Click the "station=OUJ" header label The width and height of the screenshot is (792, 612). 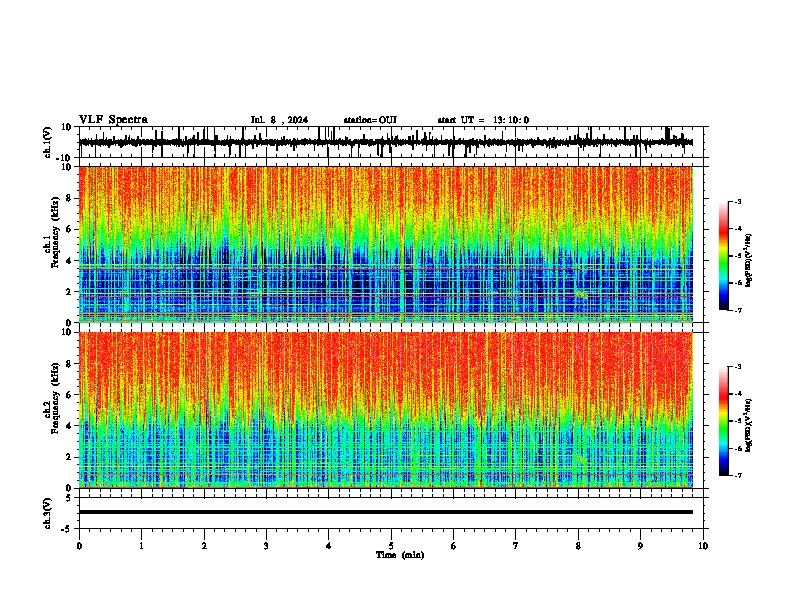pyautogui.click(x=370, y=120)
